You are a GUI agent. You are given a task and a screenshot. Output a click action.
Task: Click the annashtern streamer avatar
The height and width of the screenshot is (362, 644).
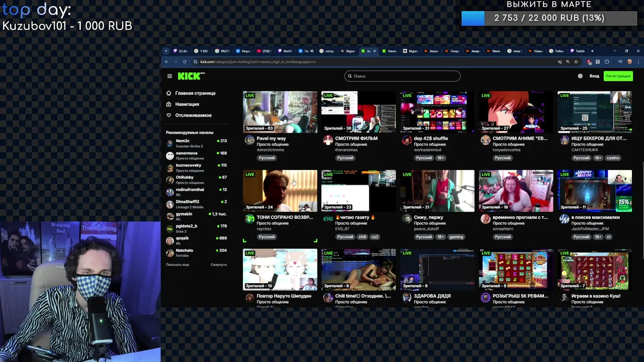[x=486, y=219]
